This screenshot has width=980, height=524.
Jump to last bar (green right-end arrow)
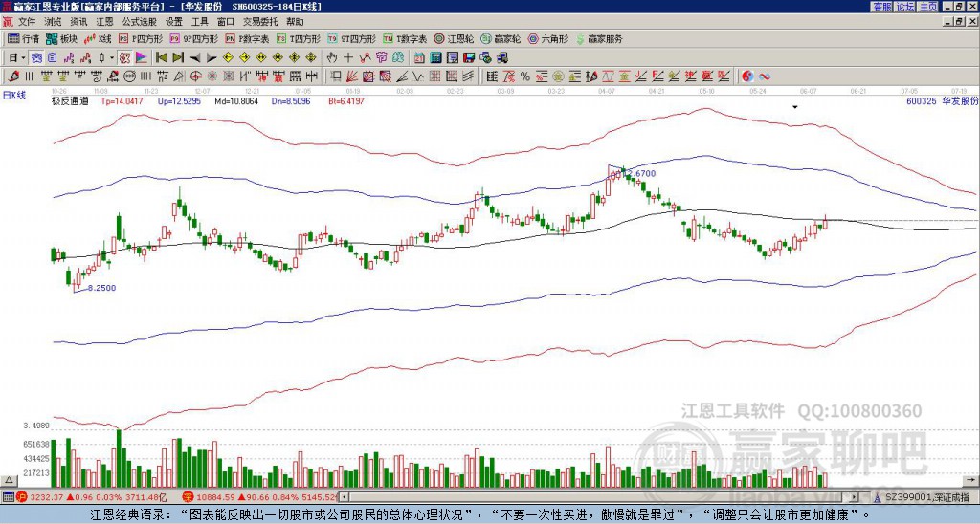point(178,58)
